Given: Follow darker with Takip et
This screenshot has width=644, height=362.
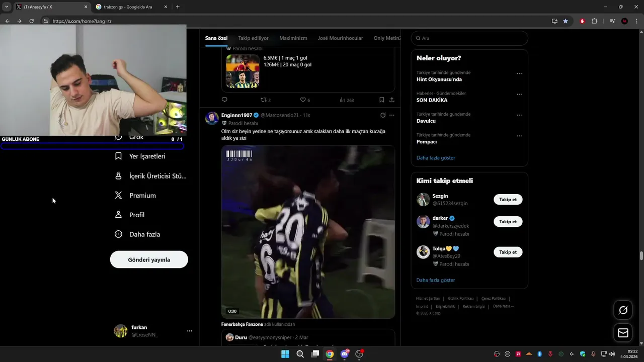Looking at the screenshot, I should (x=508, y=222).
